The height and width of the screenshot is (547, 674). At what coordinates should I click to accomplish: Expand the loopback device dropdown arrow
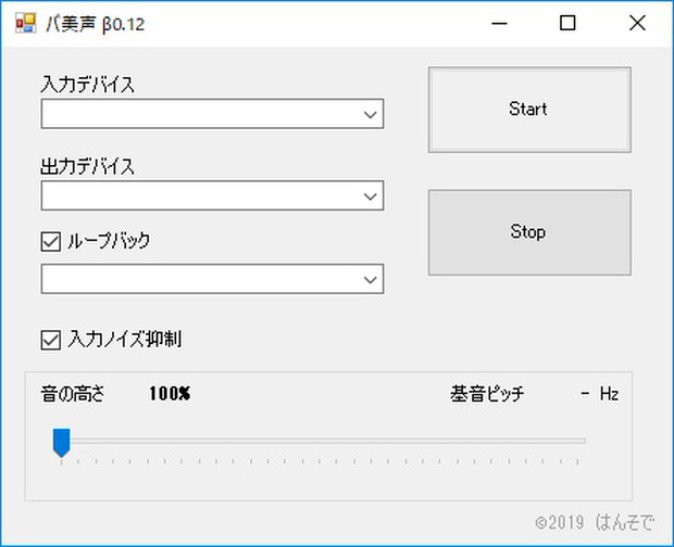(x=371, y=279)
